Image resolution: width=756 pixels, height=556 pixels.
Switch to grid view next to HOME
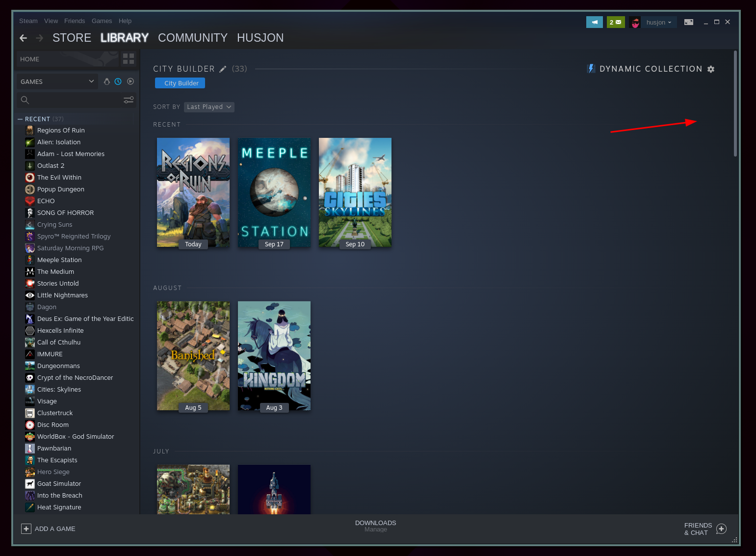pos(129,59)
